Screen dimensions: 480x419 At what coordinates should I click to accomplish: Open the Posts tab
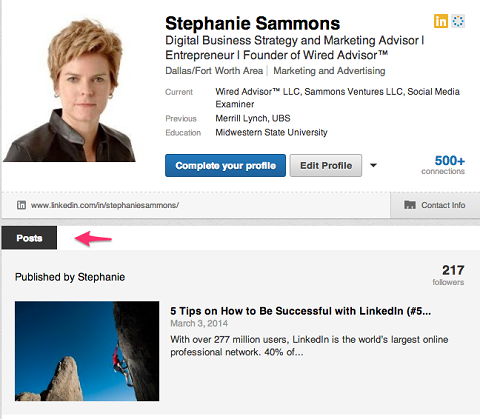[29, 238]
